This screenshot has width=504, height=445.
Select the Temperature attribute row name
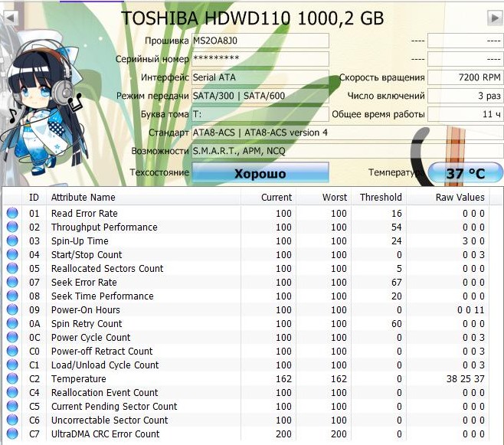tap(78, 379)
